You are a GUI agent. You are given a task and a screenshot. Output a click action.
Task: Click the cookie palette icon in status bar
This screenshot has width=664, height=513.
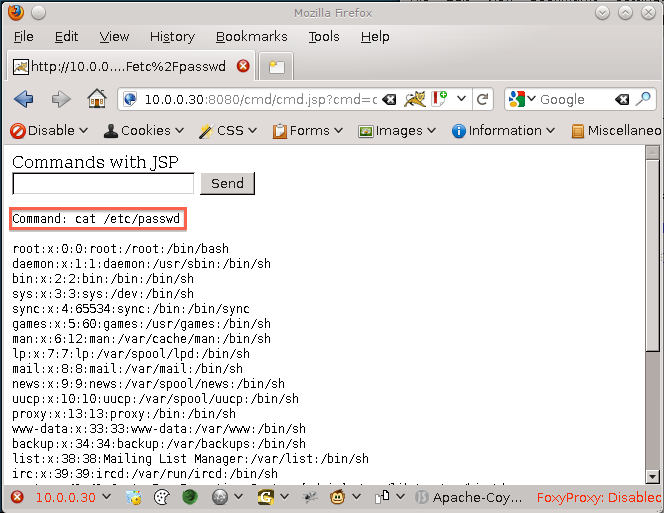162,497
